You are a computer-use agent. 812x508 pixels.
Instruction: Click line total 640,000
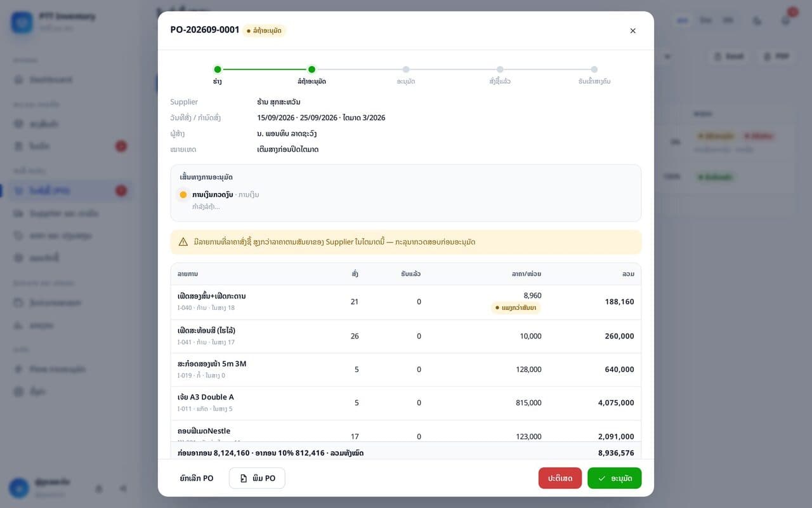(619, 370)
